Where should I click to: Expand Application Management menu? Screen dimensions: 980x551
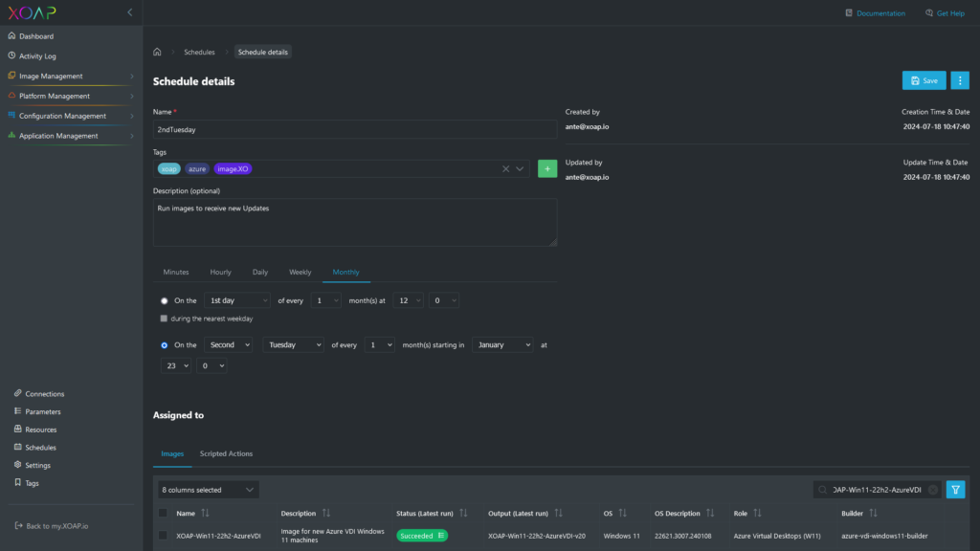(71, 136)
